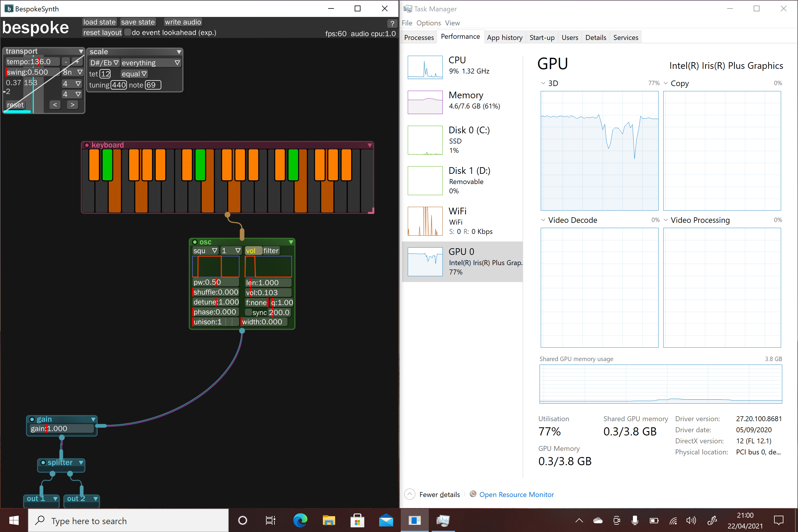Open the Options menu in Task Manager
Viewport: 798px width, 532px height.
(428, 23)
